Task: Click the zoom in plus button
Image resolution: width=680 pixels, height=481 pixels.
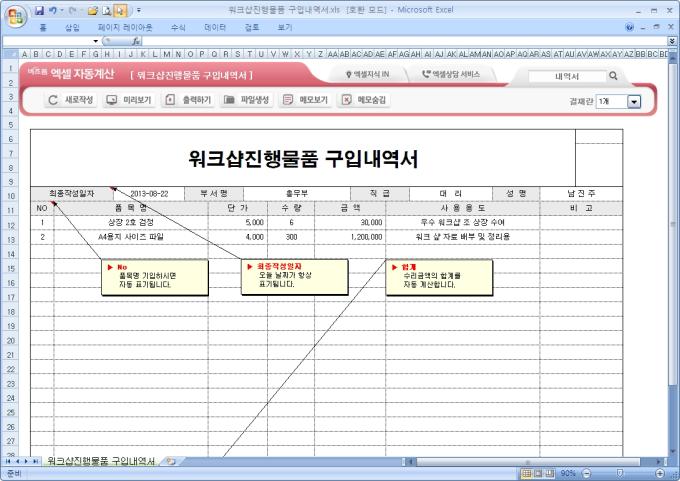Action: coord(660,473)
